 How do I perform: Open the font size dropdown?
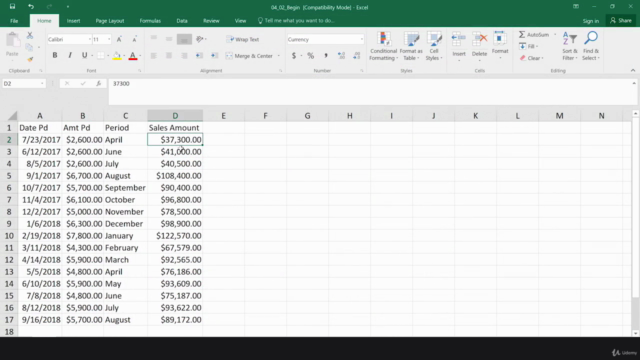click(109, 39)
